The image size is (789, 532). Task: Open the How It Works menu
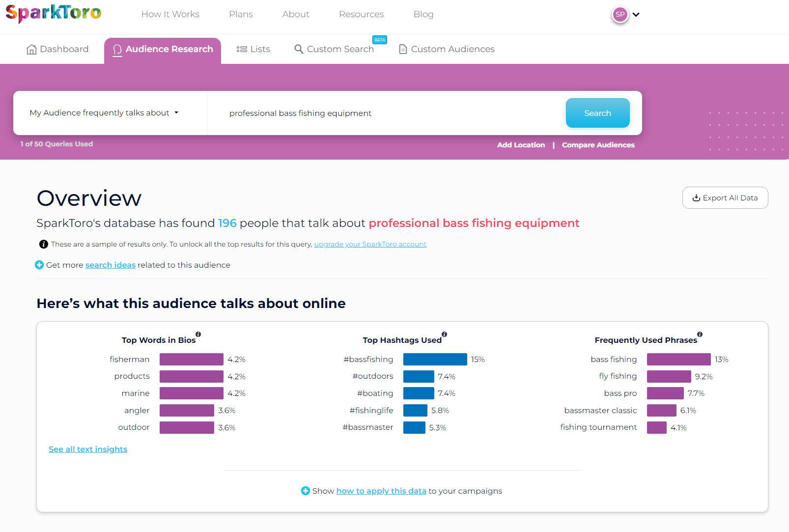click(x=170, y=14)
